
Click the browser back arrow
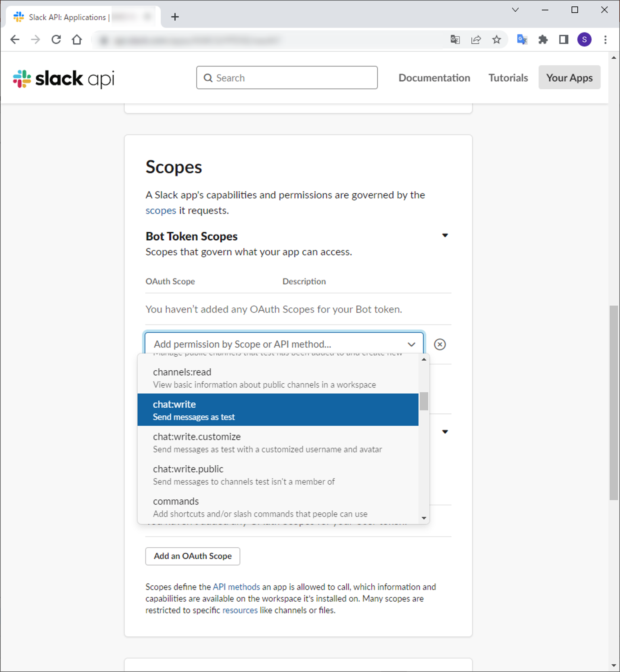[15, 40]
